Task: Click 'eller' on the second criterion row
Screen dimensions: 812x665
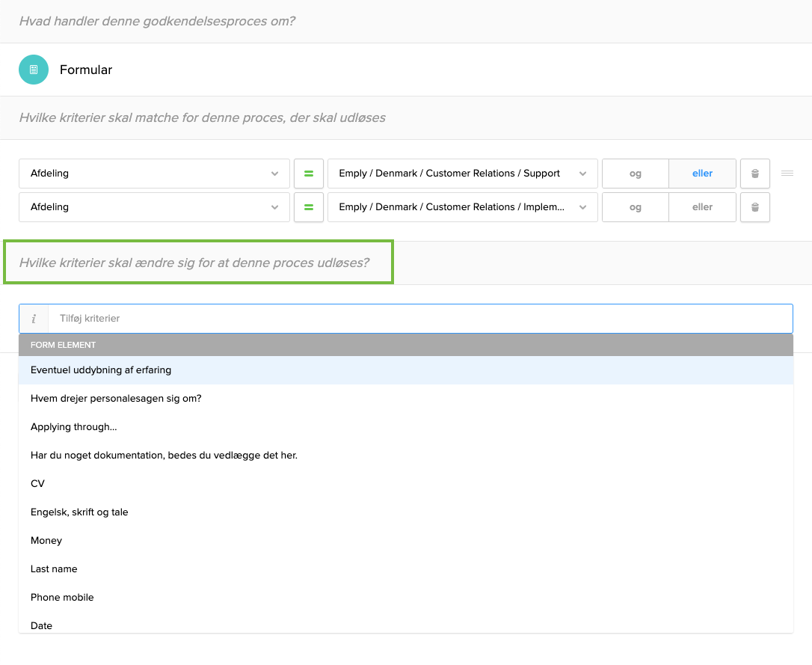Action: 702,207
